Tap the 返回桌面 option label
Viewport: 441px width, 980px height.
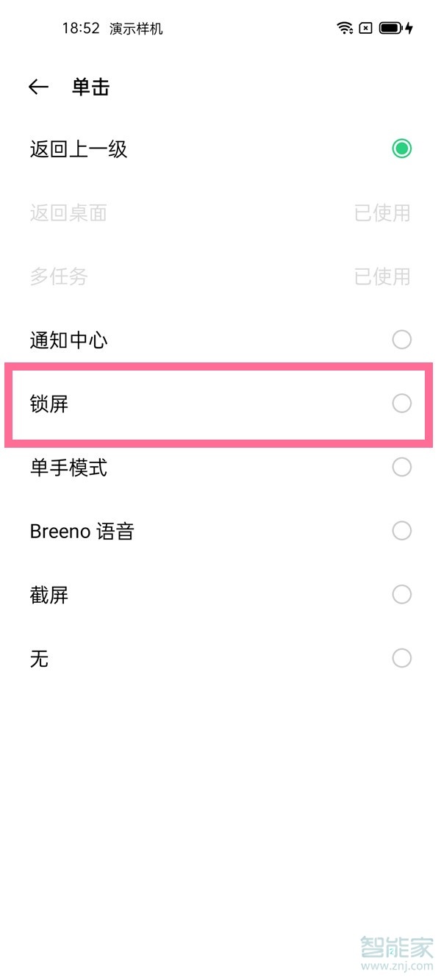click(x=68, y=213)
